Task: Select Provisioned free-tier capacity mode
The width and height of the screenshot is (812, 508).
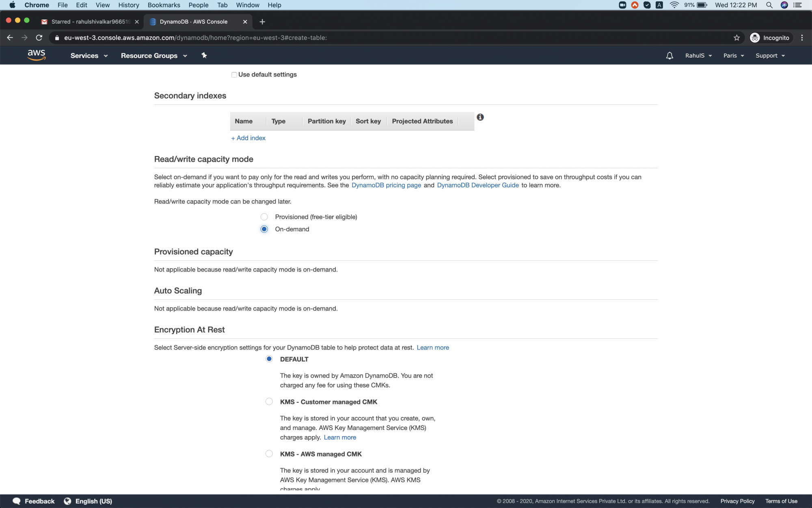Action: coord(264,217)
